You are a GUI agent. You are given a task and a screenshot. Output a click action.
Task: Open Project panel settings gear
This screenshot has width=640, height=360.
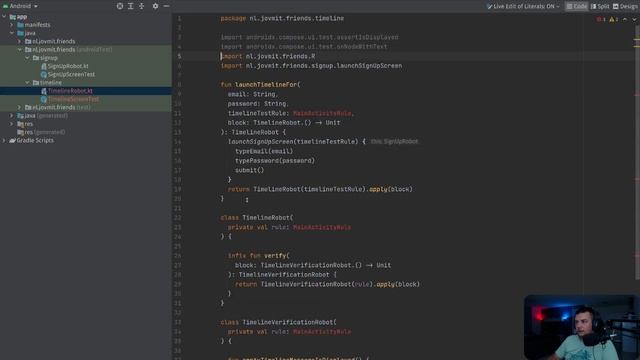click(x=155, y=6)
